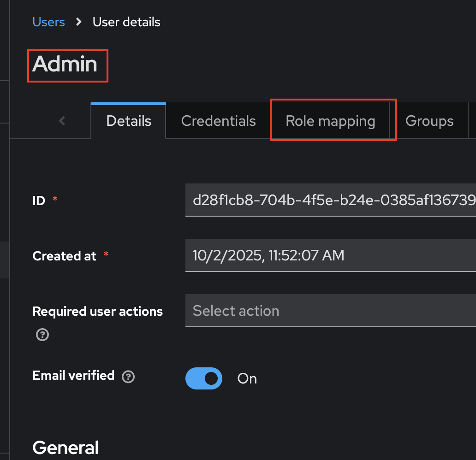476x460 pixels.
Task: Click the ID input field
Action: click(x=330, y=201)
